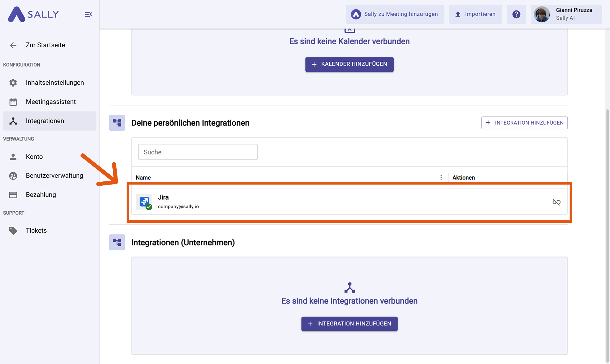Screen dimensions: 610x364
Task: Click Tickets tag icon
Action: (13, 231)
